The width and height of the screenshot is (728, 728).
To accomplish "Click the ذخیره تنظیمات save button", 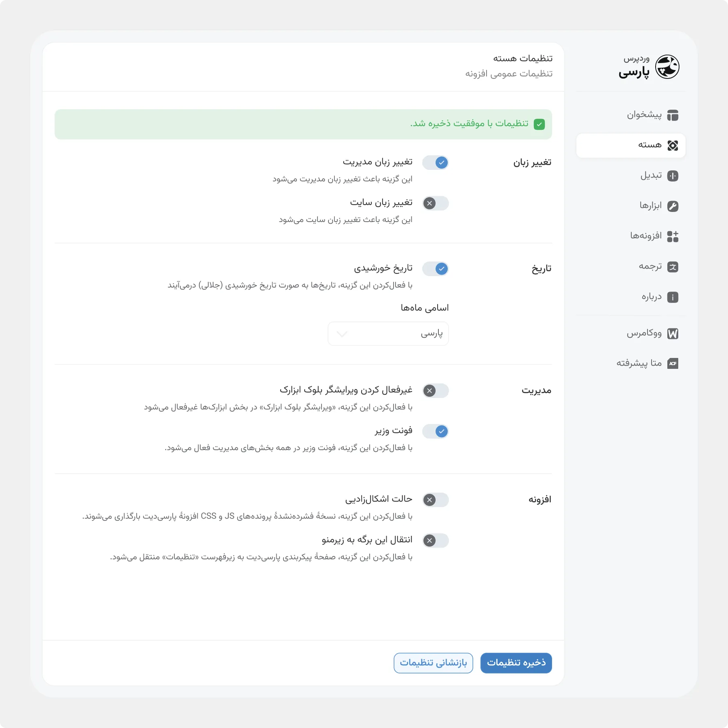I will click(x=516, y=663).
